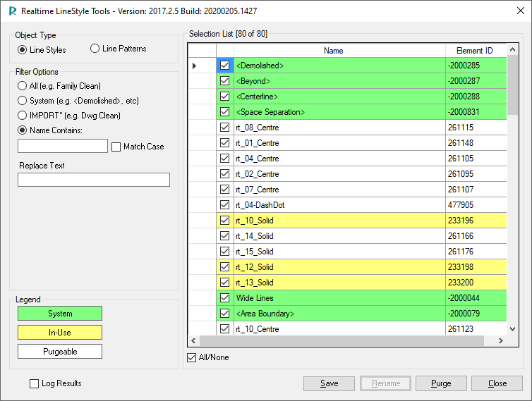532x401 pixels.
Task: Uncheck the <Space Separation> row checkbox
Action: click(x=224, y=111)
